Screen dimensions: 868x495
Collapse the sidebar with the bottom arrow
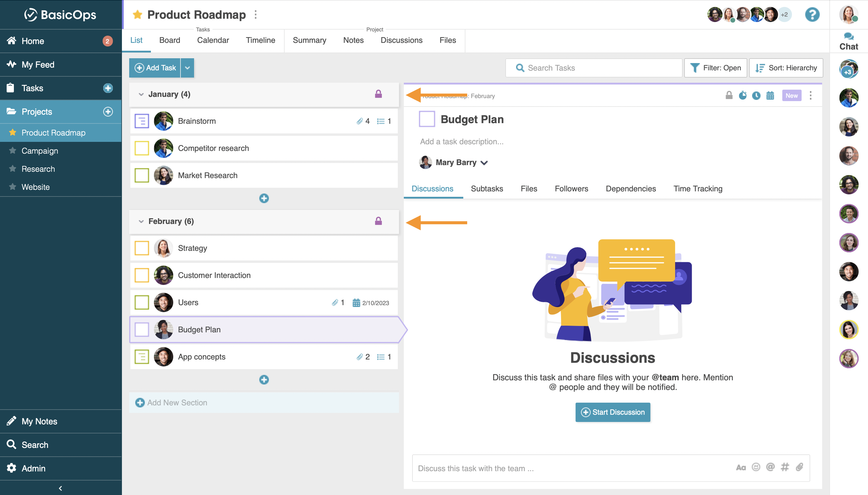[x=60, y=488]
